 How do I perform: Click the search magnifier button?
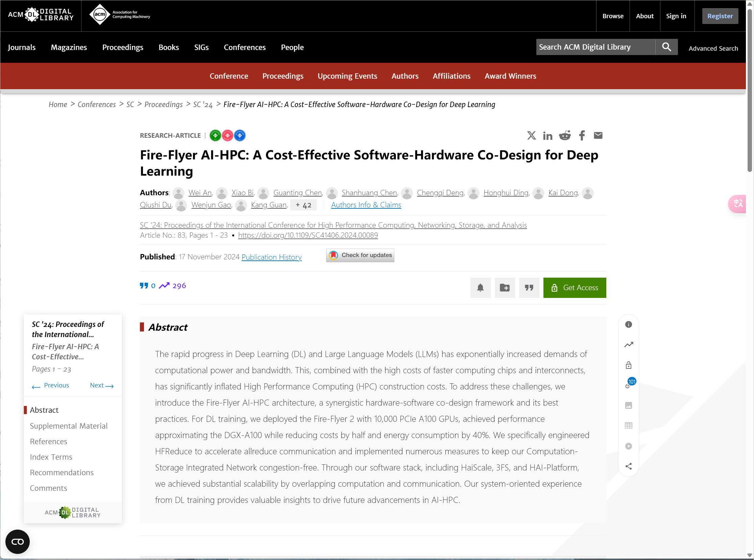coord(666,47)
